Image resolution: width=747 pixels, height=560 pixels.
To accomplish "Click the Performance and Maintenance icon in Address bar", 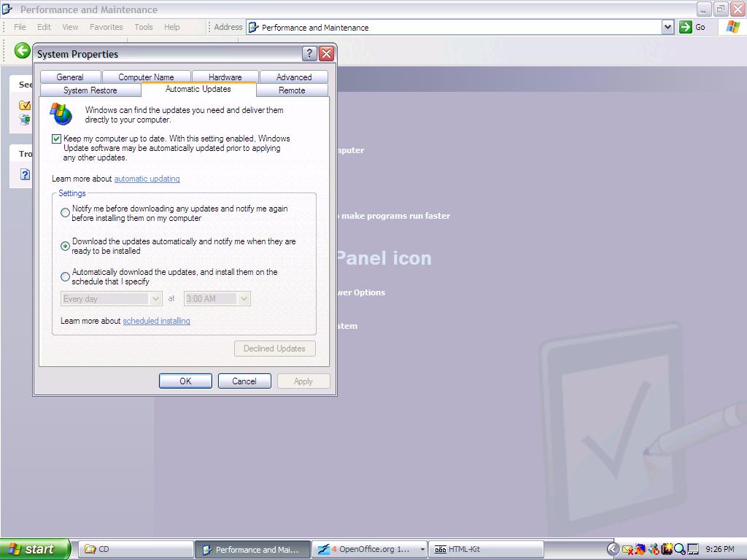I will (x=254, y=28).
